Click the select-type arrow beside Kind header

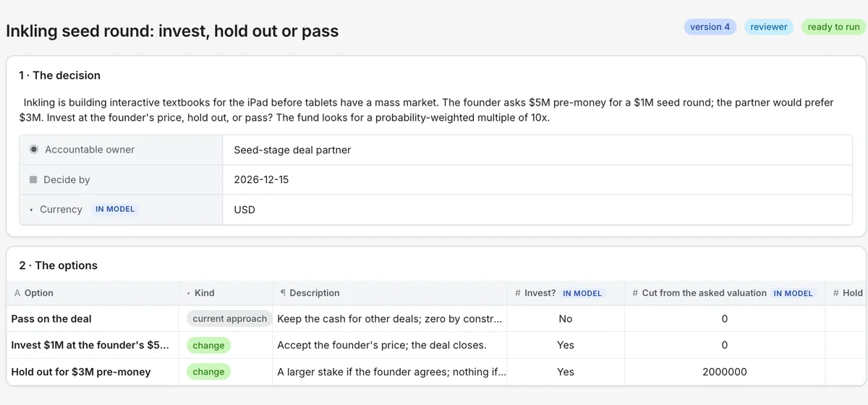pyautogui.click(x=188, y=293)
